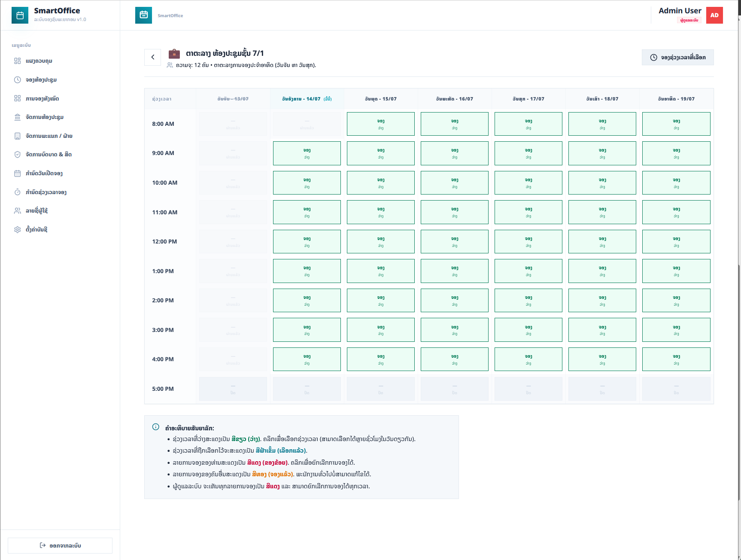Click the people capacity icon under the title

(x=170, y=65)
